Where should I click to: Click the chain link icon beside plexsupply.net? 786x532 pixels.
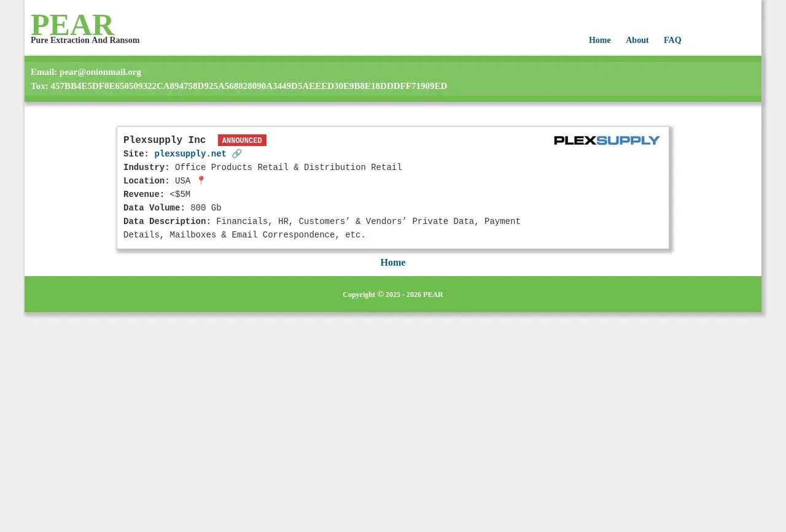(237, 154)
